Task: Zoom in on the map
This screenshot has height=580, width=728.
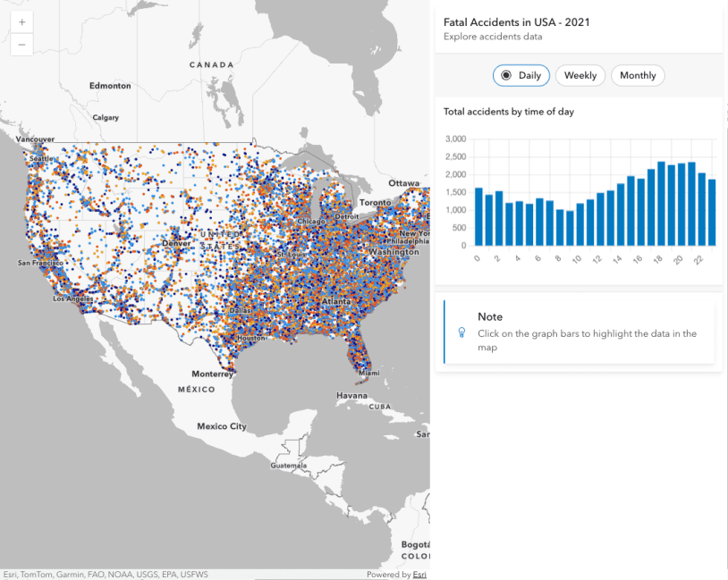Action: tap(21, 21)
